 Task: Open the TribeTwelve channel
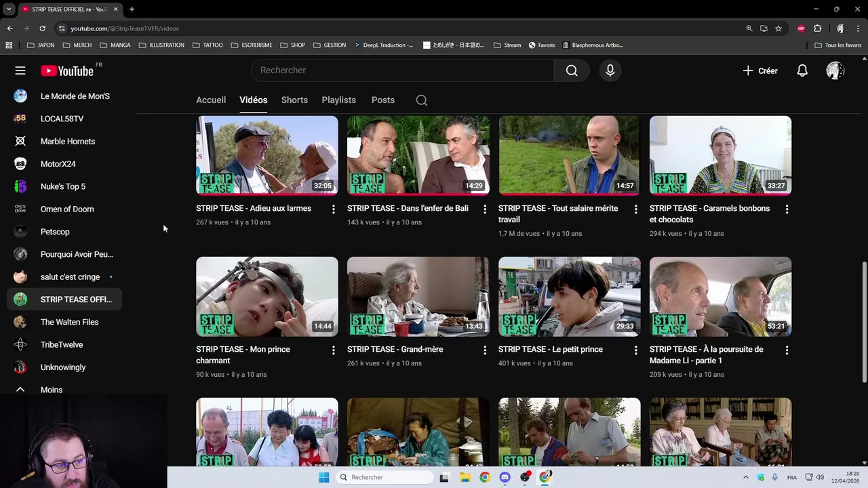[x=64, y=344]
